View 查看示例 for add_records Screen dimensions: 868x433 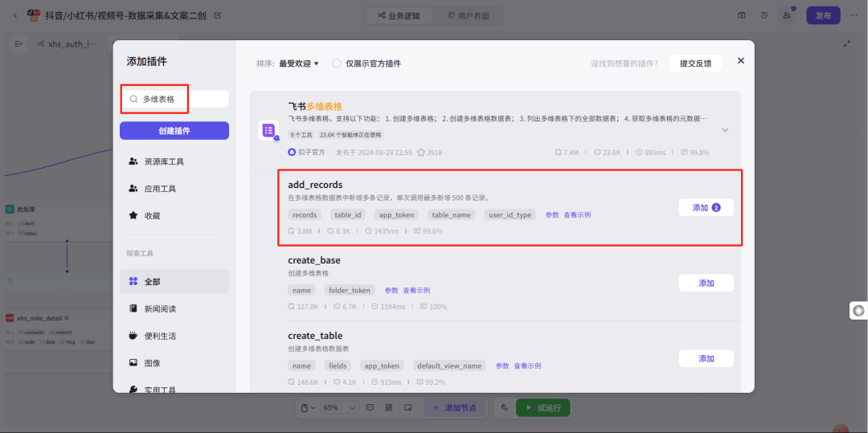coord(577,214)
